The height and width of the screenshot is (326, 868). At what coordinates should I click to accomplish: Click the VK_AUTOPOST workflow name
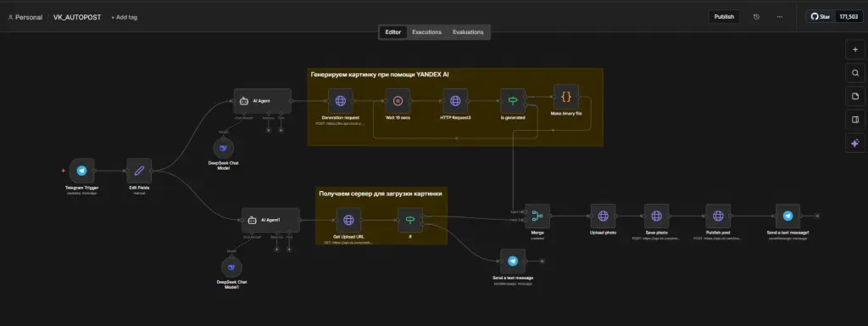point(77,17)
